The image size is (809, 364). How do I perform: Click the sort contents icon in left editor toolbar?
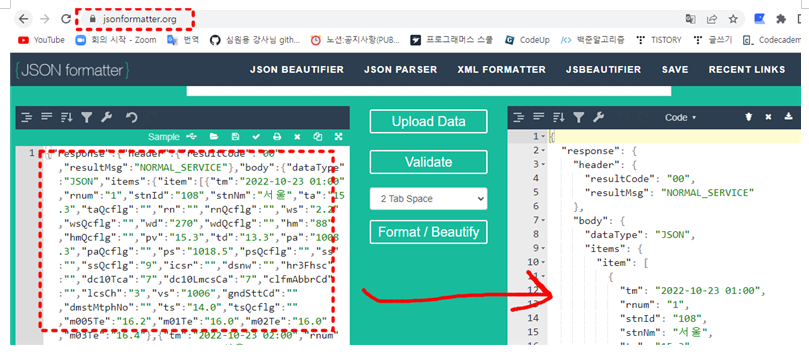67,118
